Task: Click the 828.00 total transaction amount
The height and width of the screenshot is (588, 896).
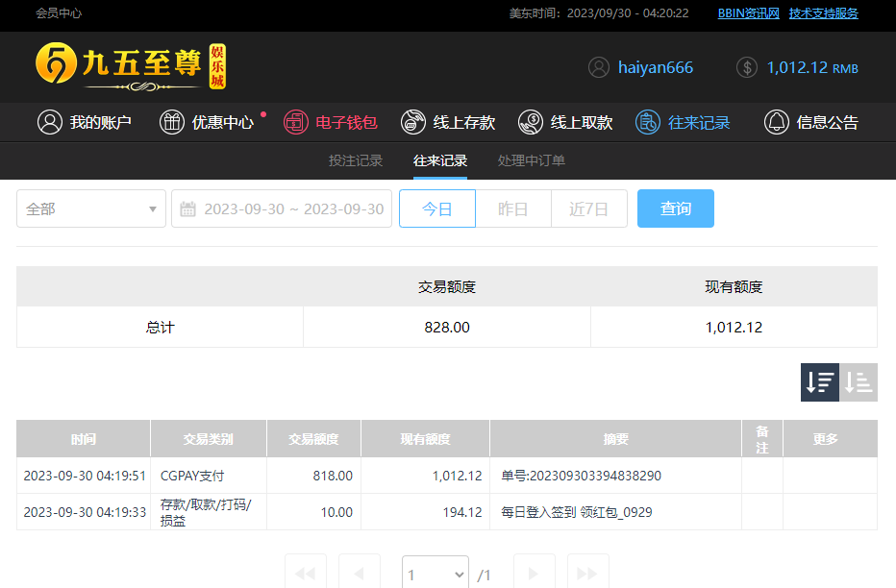Action: (x=447, y=327)
